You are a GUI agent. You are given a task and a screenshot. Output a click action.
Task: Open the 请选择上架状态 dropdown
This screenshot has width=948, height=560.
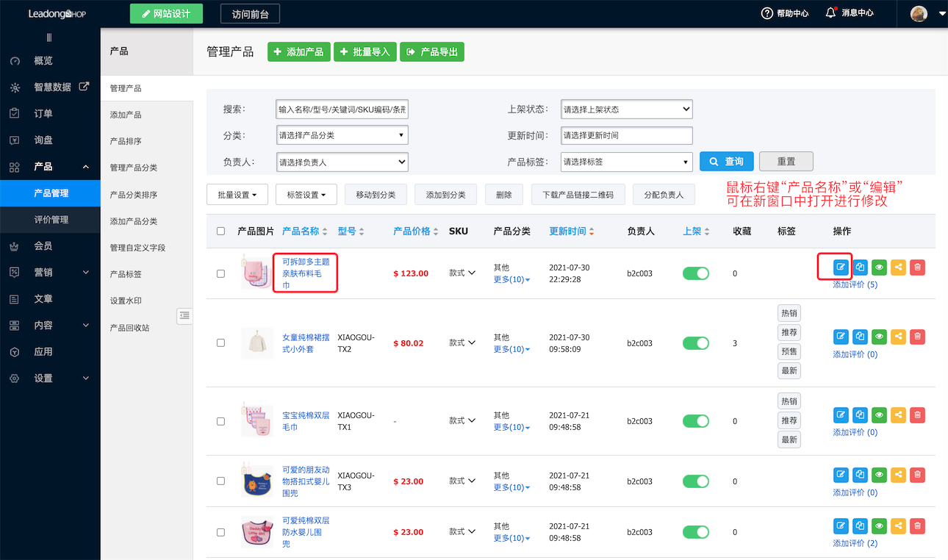[625, 109]
